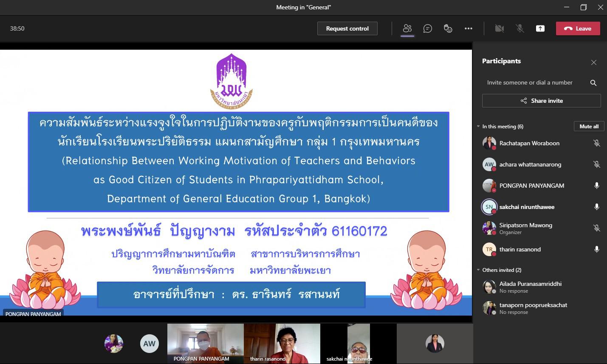607x364 pixels.
Task: Toggle the camera on or off
Action: pyautogui.click(x=499, y=28)
